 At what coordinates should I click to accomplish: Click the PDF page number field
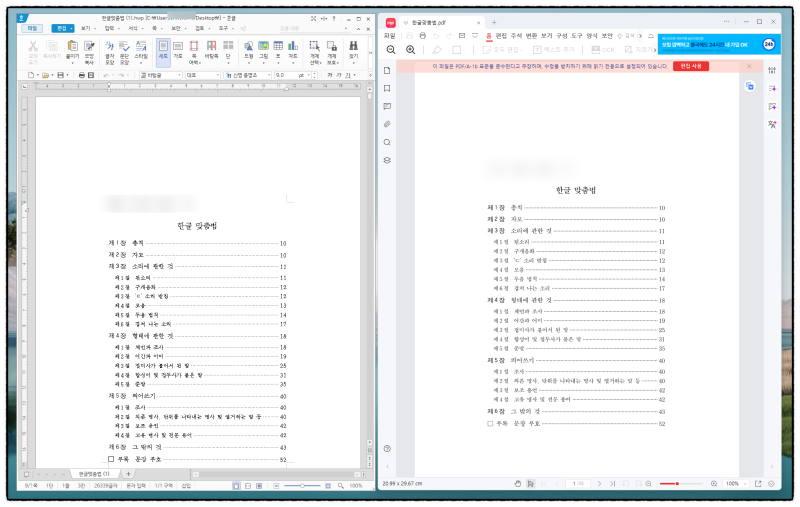click(578, 484)
